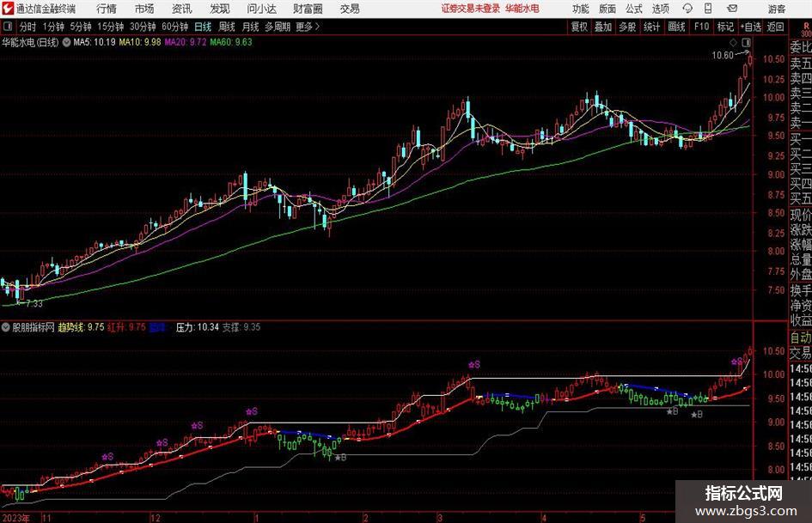
Task: Click the 2023年 date axis label
Action: pyautogui.click(x=15, y=518)
